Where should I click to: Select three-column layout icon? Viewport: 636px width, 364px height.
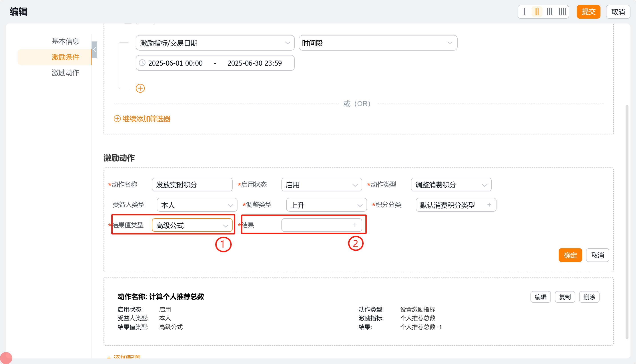pos(549,12)
